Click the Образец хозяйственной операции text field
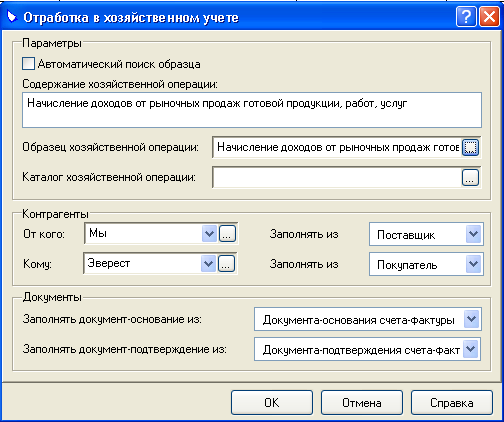The image size is (504, 422). (x=337, y=147)
